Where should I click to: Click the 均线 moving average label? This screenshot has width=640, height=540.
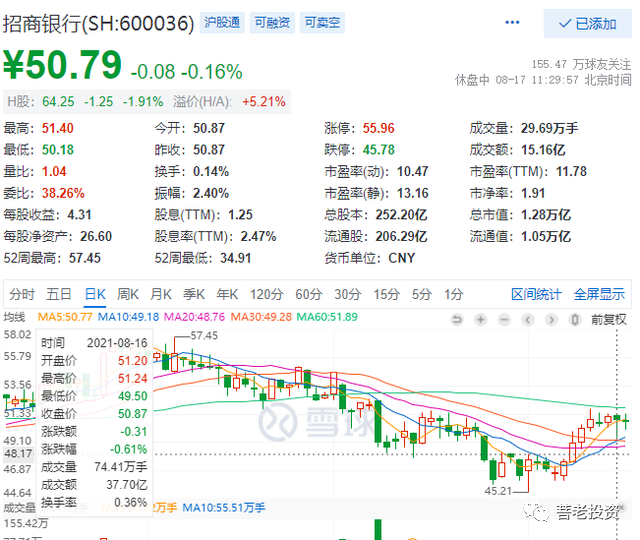click(14, 317)
